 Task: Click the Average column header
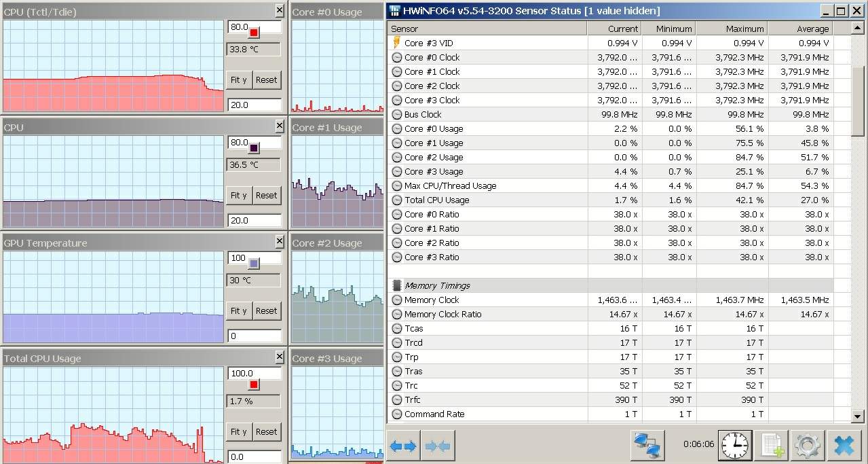click(801, 29)
